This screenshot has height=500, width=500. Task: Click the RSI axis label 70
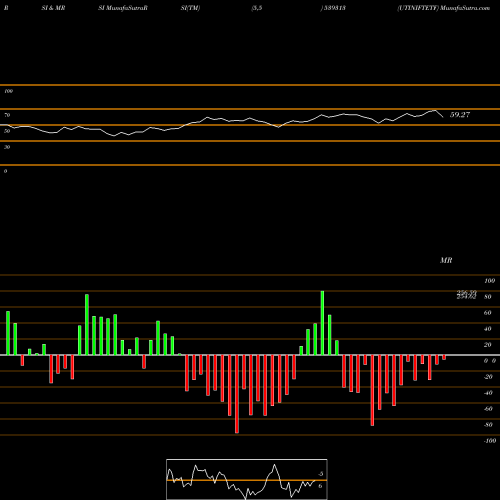(x=7, y=115)
